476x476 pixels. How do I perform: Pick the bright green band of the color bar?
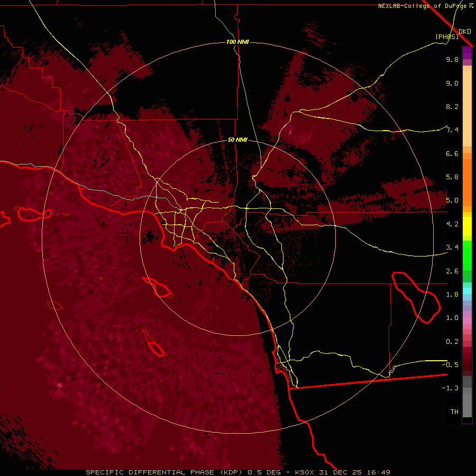coord(467,255)
